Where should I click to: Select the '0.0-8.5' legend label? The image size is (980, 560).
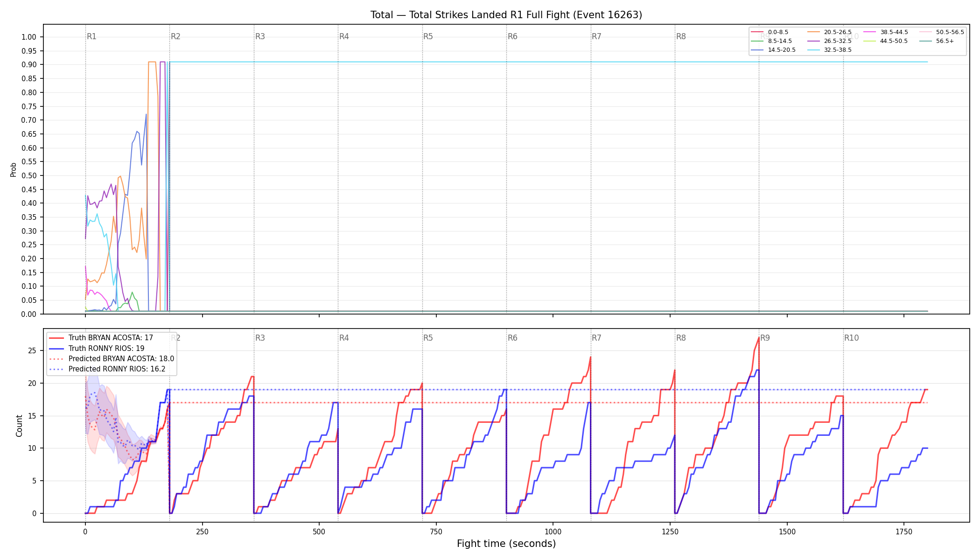(778, 32)
